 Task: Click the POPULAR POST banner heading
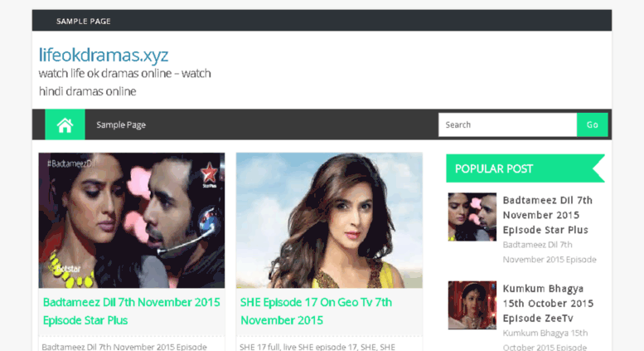pyautogui.click(x=525, y=168)
